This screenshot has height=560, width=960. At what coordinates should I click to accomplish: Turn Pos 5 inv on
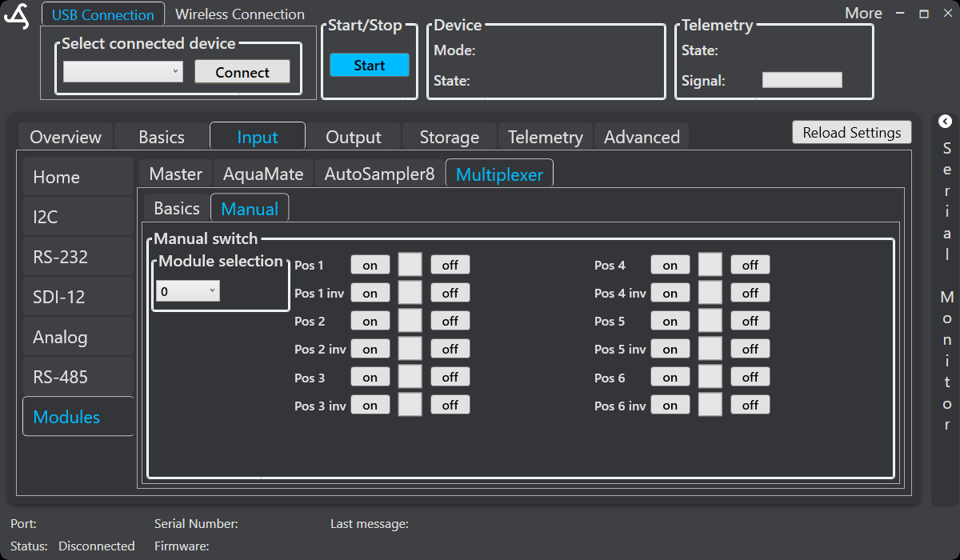(670, 349)
